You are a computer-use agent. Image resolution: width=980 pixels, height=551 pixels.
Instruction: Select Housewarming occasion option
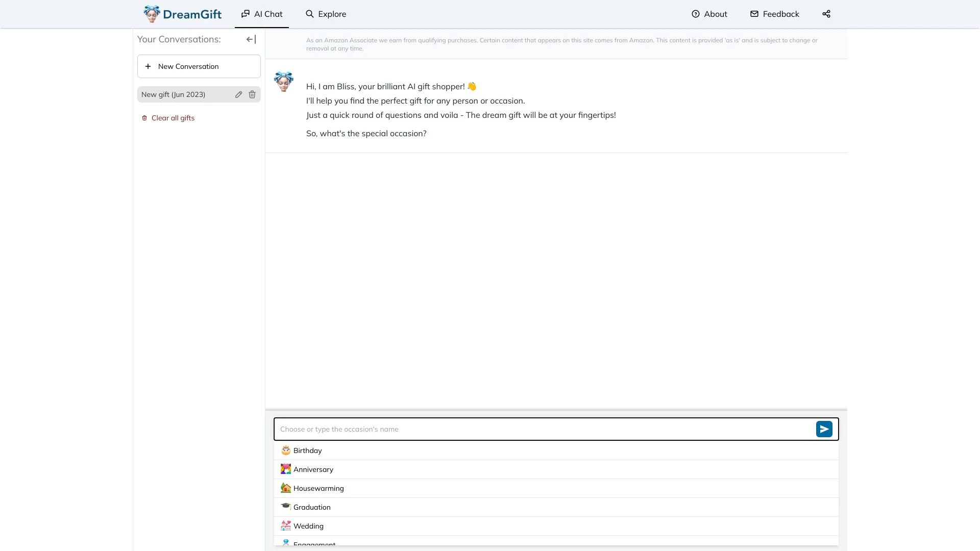tap(318, 488)
